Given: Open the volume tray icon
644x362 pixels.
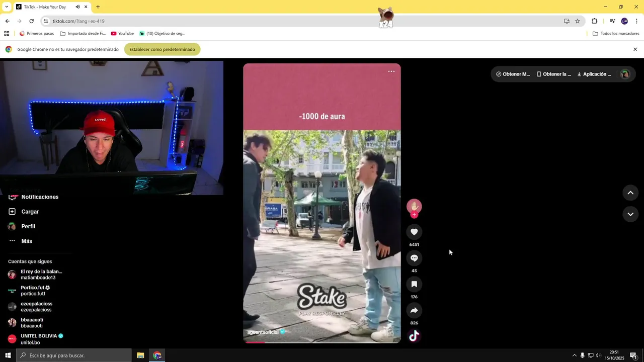Looking at the screenshot, I should pyautogui.click(x=598, y=355).
